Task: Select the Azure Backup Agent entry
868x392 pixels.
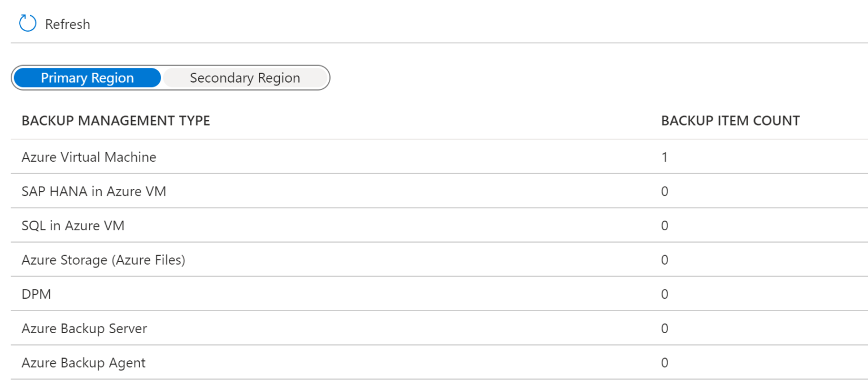Action: (x=83, y=363)
